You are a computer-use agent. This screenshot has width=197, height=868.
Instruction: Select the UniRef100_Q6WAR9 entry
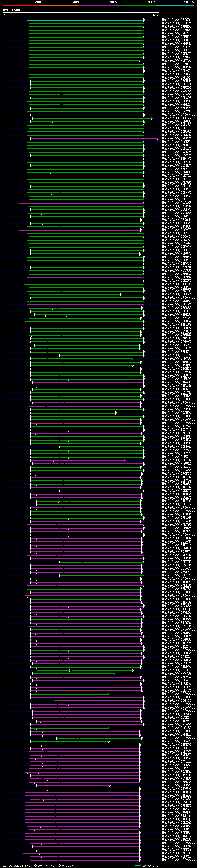[177, 741]
